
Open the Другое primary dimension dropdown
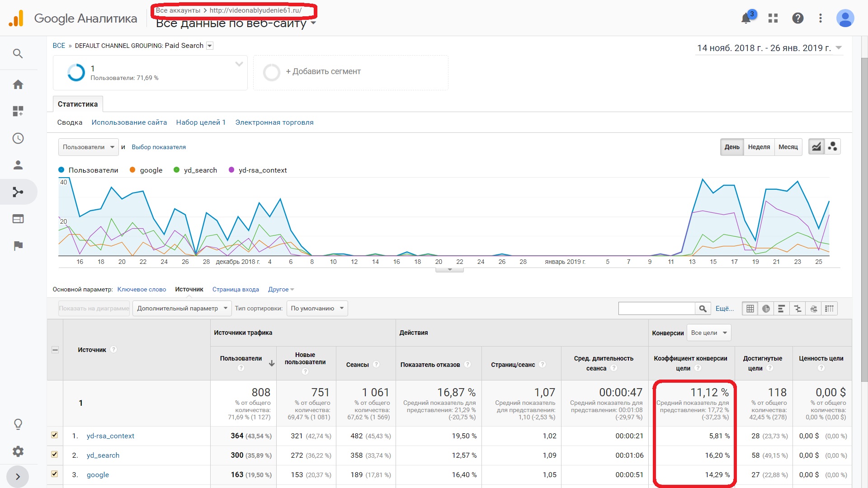(281, 290)
